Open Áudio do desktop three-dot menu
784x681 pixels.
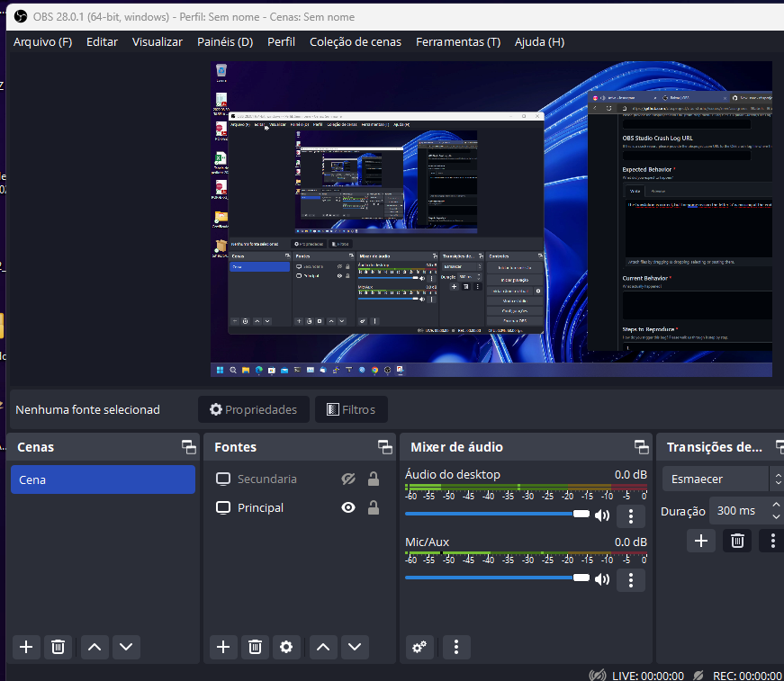tap(630, 516)
